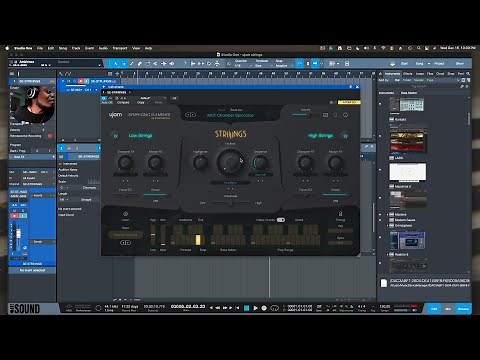Toggle Retrospective Recording red indicator
This screenshot has width=480, height=360.
pyautogui.click(x=50, y=136)
